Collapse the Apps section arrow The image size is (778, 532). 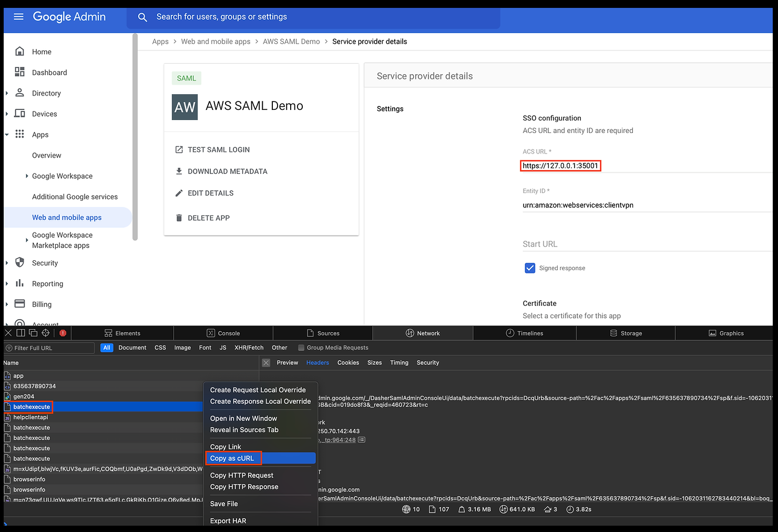(x=7, y=135)
